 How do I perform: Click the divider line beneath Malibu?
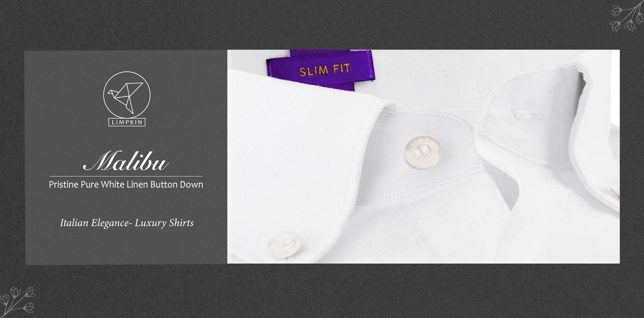(x=126, y=176)
